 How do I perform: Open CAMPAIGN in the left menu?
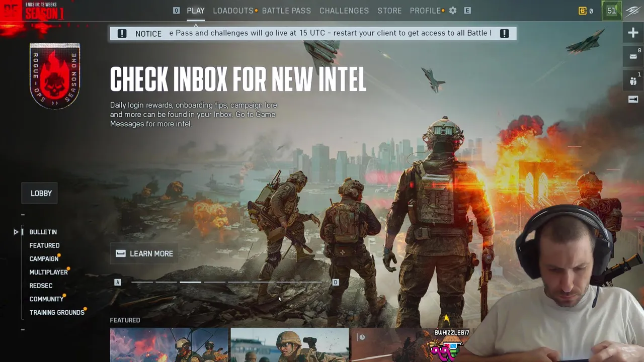click(44, 259)
